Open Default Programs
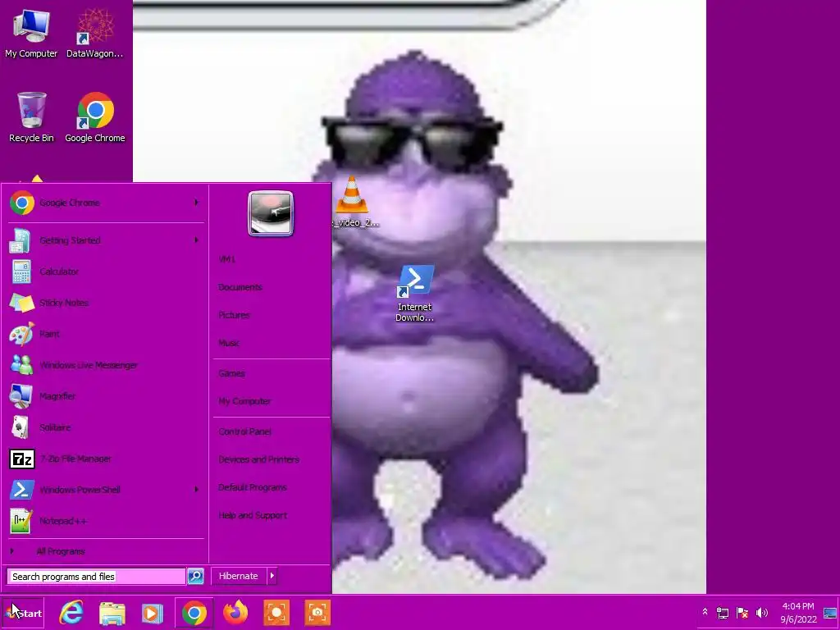Viewport: 840px width, 630px height. 253,487
